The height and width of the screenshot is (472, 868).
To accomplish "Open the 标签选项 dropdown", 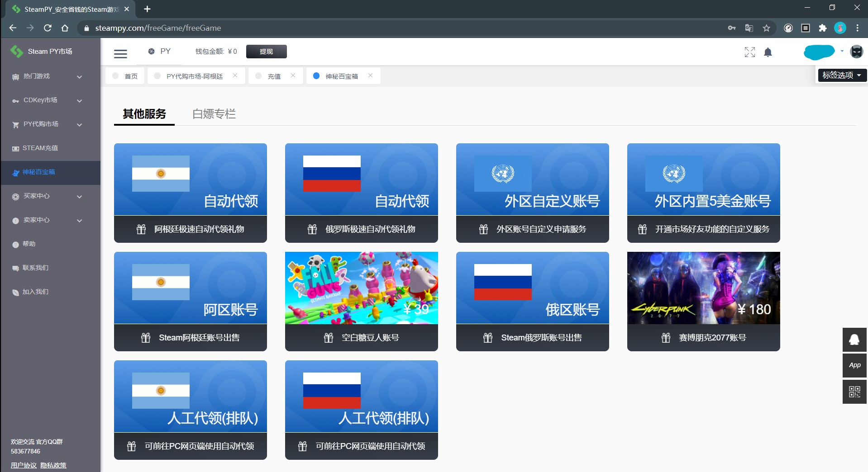I will coord(842,75).
